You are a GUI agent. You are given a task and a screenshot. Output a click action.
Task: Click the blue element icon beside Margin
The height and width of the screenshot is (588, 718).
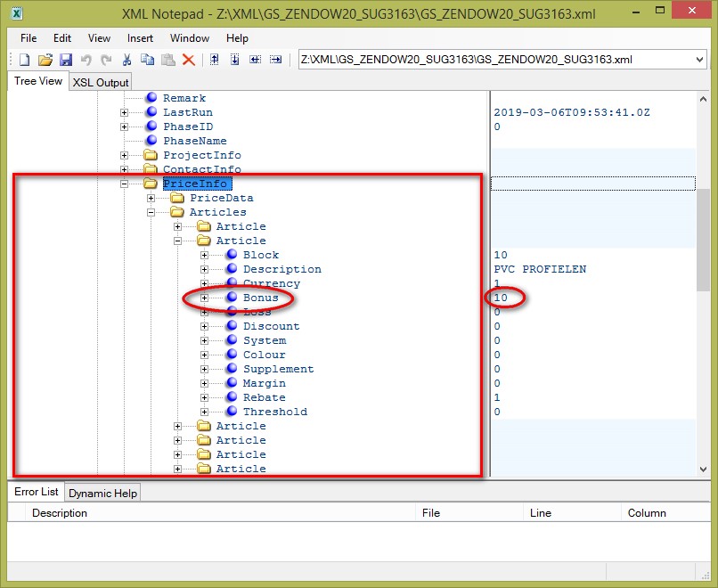coord(232,382)
